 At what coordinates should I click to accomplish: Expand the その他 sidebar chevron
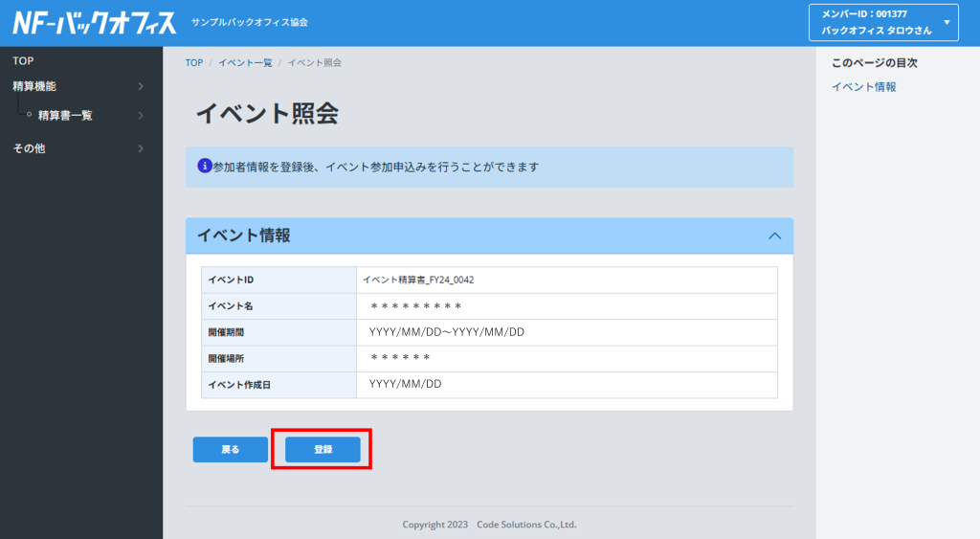[x=141, y=148]
